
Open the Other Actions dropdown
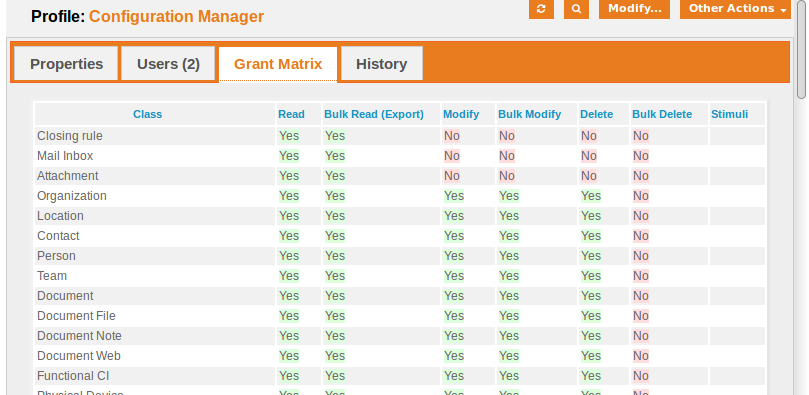pos(735,9)
